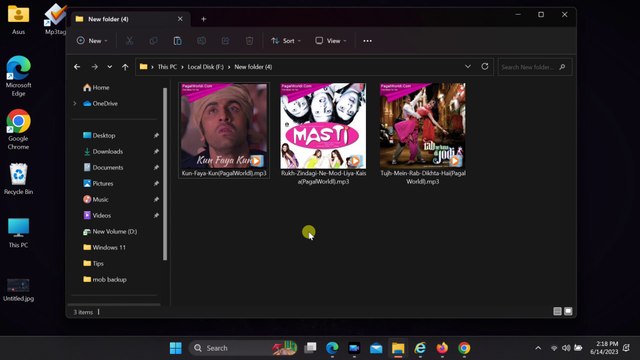Viewport: 640px width, 360px height.
Task: Open the See more three-dots menu
Action: pyautogui.click(x=367, y=41)
